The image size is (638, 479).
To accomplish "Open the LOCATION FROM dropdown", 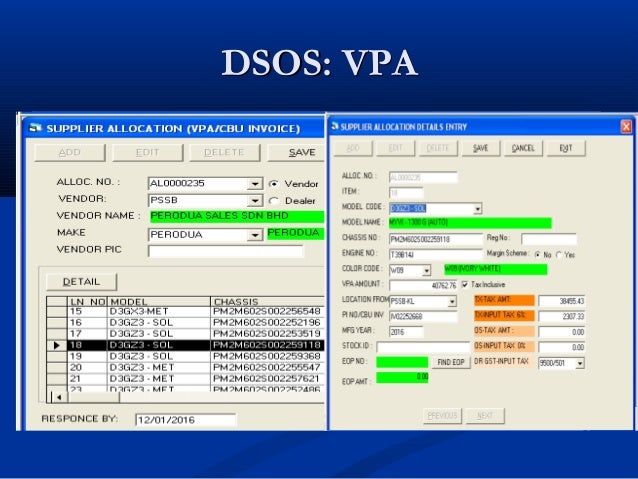I will [452, 302].
